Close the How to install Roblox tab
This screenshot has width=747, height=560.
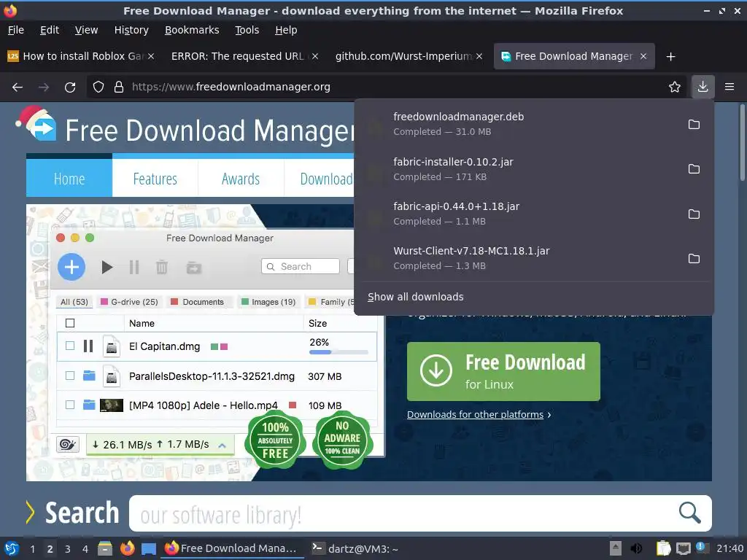[x=151, y=56]
